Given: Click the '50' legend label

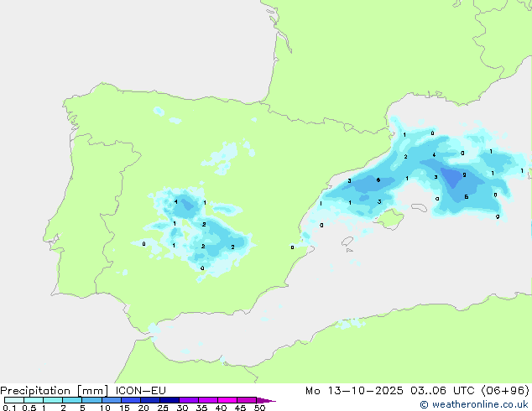Looking at the screenshot, I should (259, 408).
